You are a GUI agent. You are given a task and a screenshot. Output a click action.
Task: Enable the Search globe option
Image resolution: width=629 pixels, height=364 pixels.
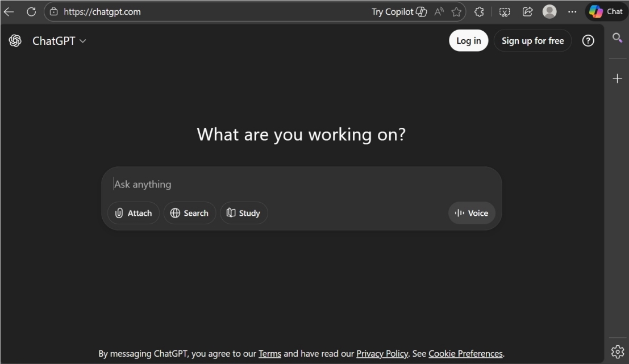click(190, 213)
